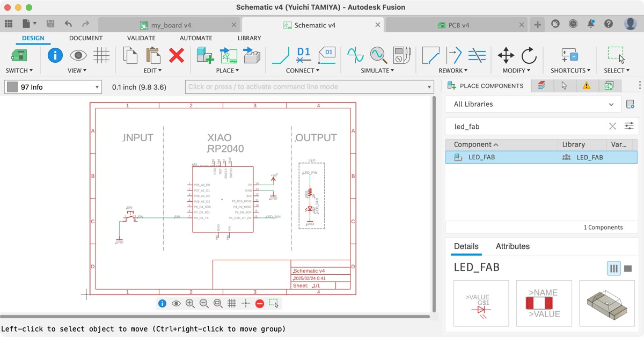
Task: Select the LED_FAB component row
Action: tap(541, 157)
